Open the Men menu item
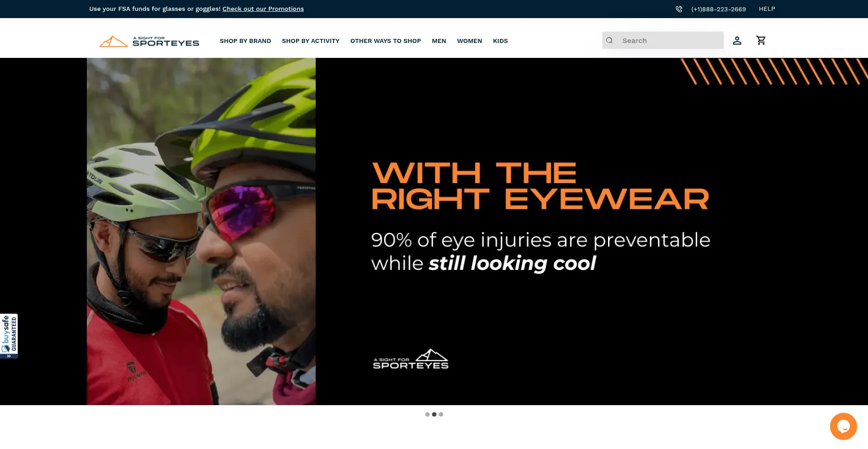868x449 pixels. click(439, 41)
